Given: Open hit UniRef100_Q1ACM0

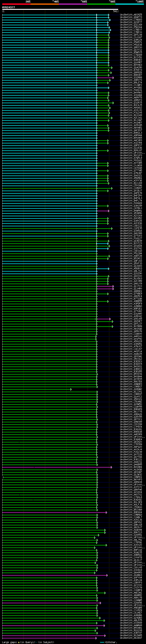Looking at the screenshot, I should pyautogui.click(x=131, y=67).
